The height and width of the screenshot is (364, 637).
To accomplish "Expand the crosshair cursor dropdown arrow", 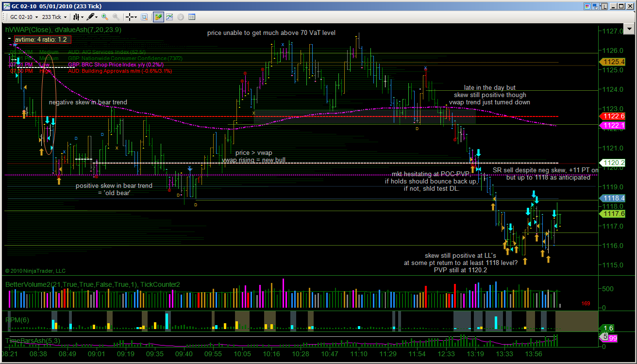I will point(135,17).
